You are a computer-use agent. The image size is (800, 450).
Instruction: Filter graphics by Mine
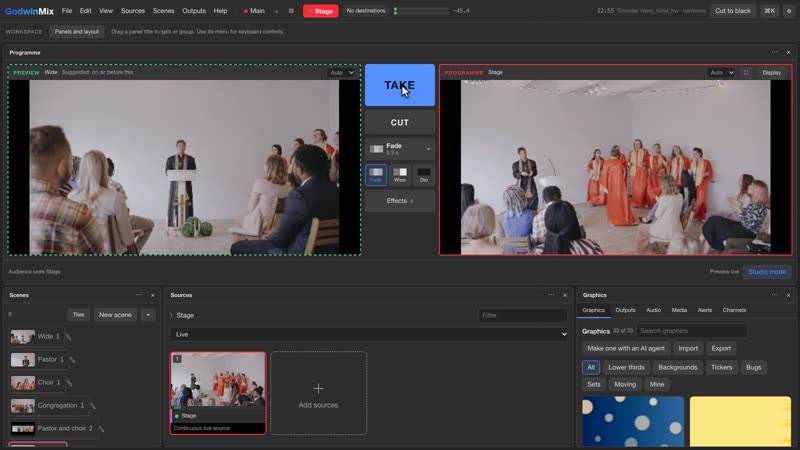coord(657,385)
